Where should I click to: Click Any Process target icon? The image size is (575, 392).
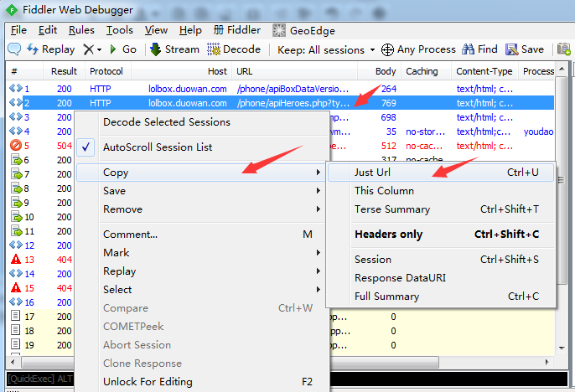pos(387,49)
